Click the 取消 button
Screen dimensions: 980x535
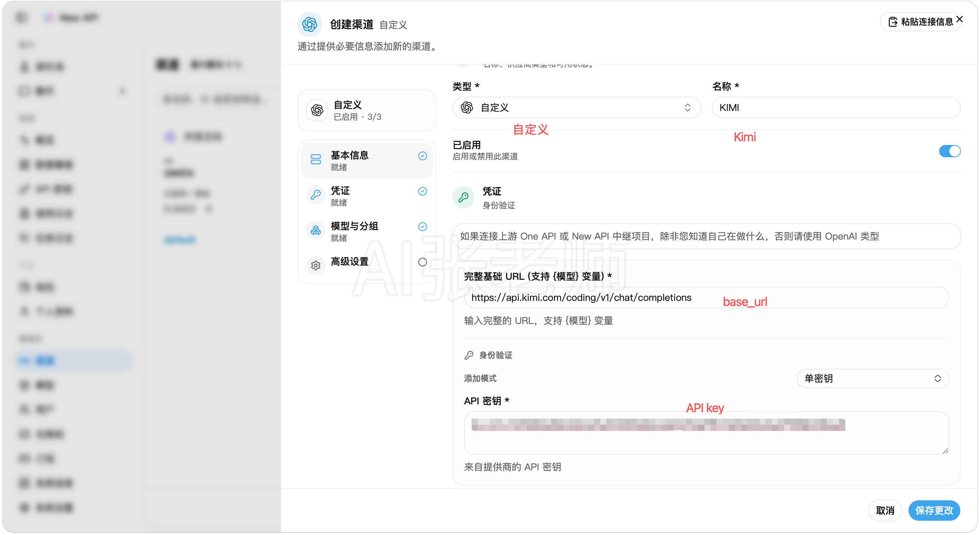[x=885, y=510]
